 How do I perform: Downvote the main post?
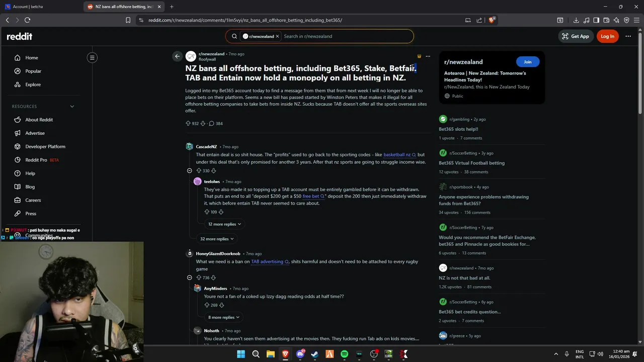[x=203, y=123]
